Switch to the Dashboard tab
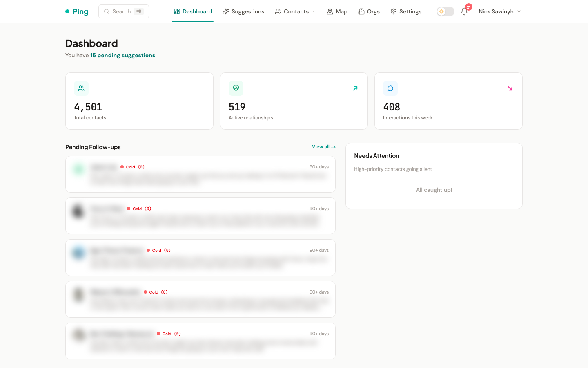This screenshot has height=368, width=588. point(193,11)
